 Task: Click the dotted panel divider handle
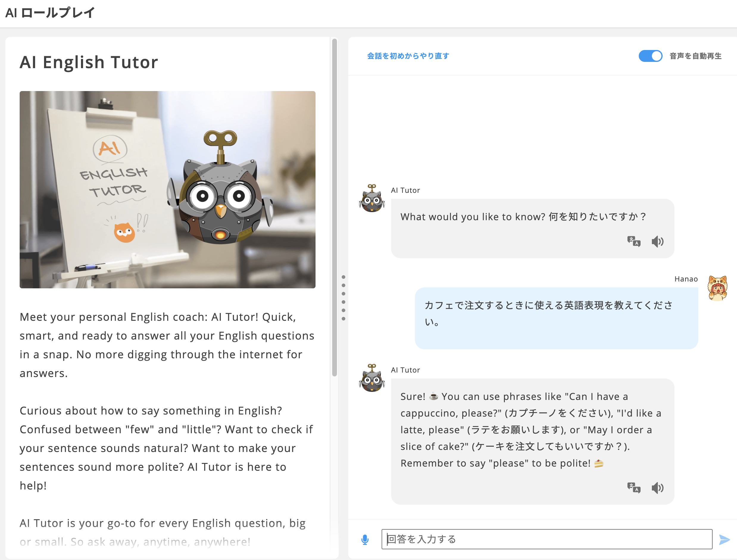pos(343,298)
